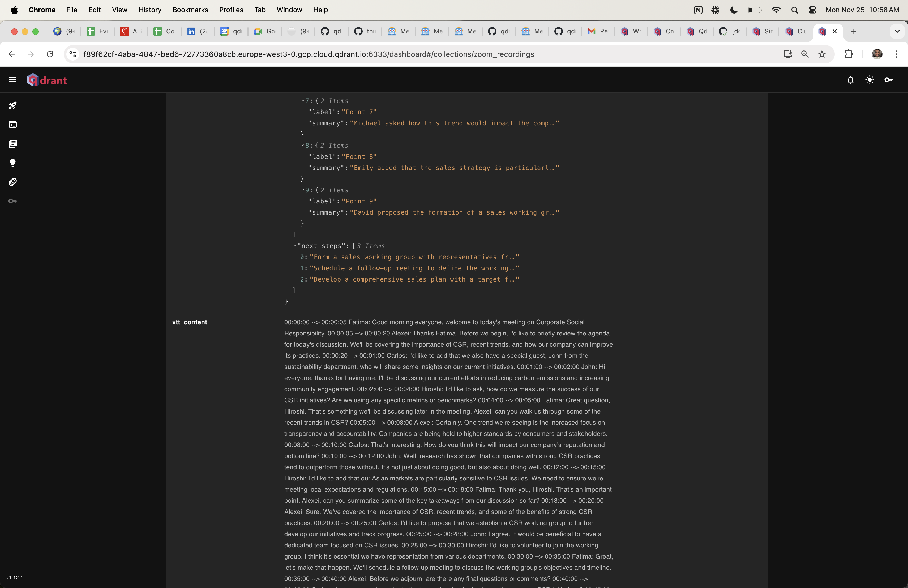The width and height of the screenshot is (908, 588).
Task: Click the API key icon top right
Action: pos(889,80)
